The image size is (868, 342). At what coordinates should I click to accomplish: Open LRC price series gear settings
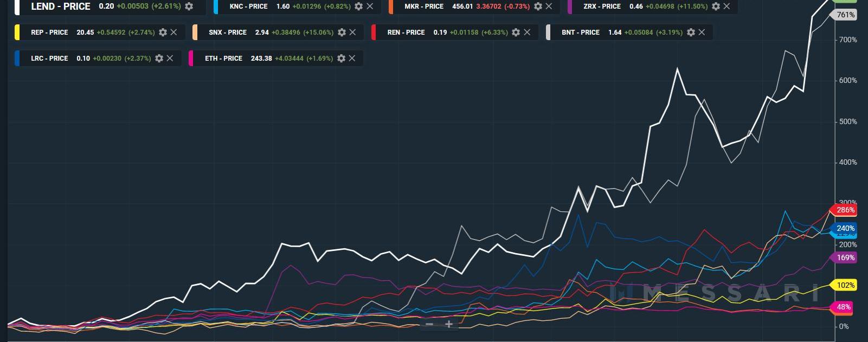pyautogui.click(x=159, y=59)
